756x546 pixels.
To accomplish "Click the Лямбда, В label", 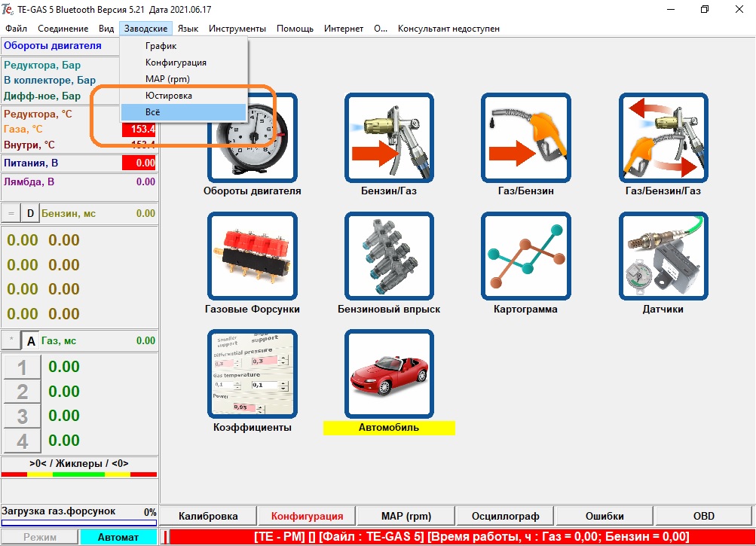I will (x=29, y=181).
